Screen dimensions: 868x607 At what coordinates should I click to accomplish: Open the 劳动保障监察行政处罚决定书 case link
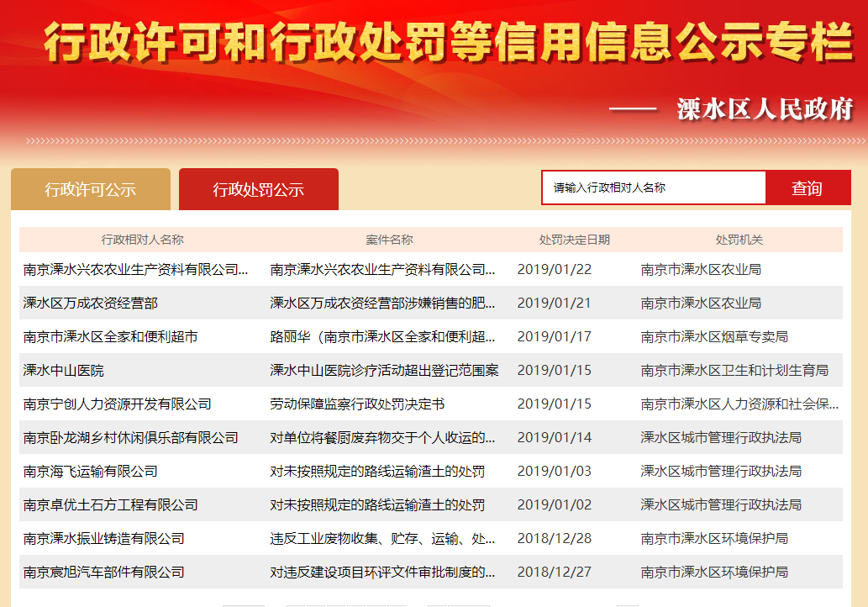pos(357,404)
